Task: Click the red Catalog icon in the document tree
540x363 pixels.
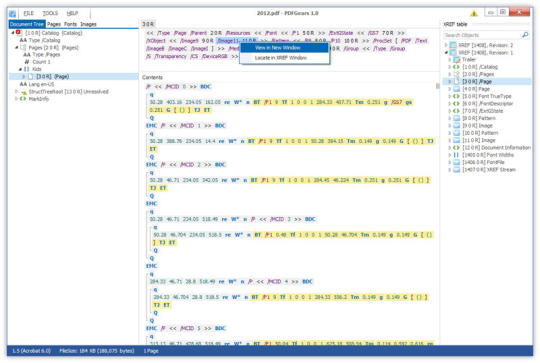Action: pos(19,33)
